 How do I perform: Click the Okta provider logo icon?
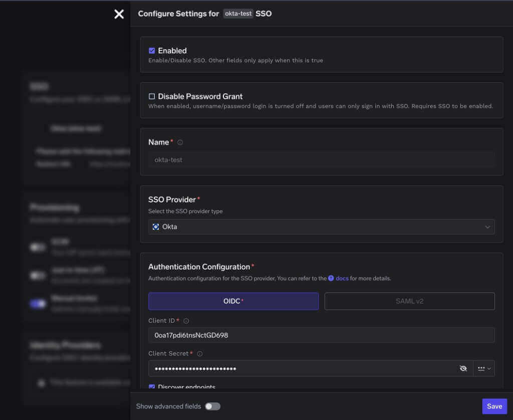[x=156, y=227]
